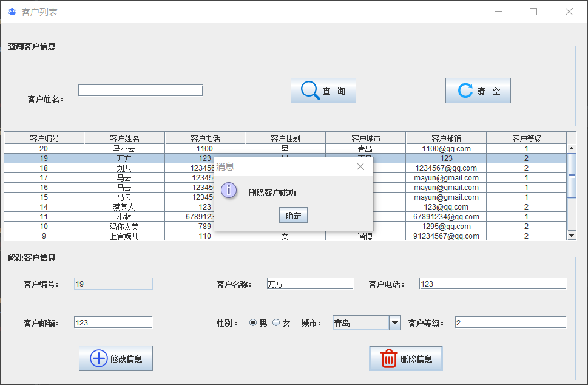
Task: Click the 删除信息 trash button
Action: pyautogui.click(x=406, y=358)
